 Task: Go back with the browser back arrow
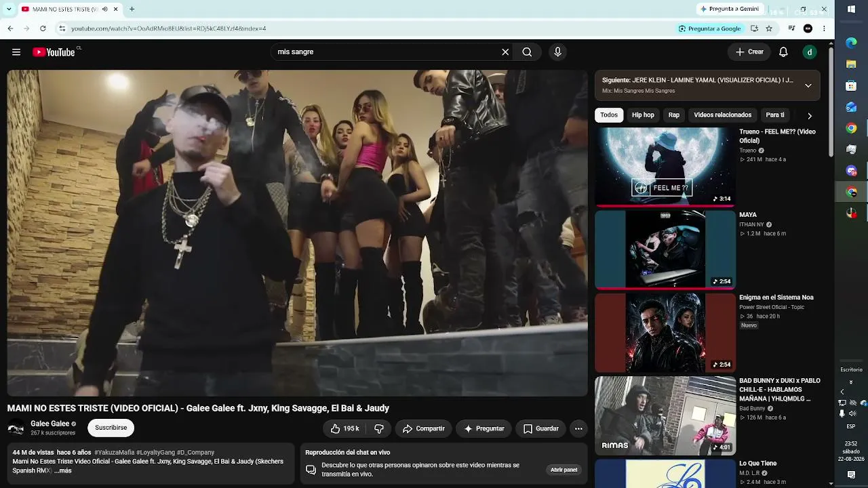[10, 28]
